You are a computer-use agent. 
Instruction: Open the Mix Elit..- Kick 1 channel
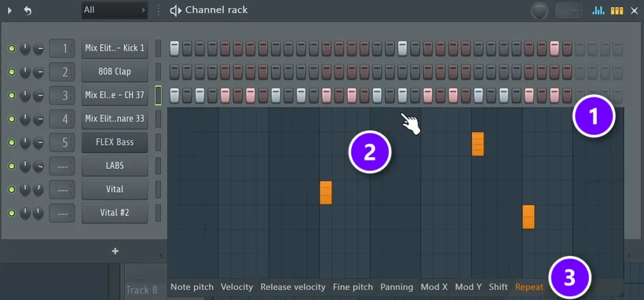coord(114,48)
